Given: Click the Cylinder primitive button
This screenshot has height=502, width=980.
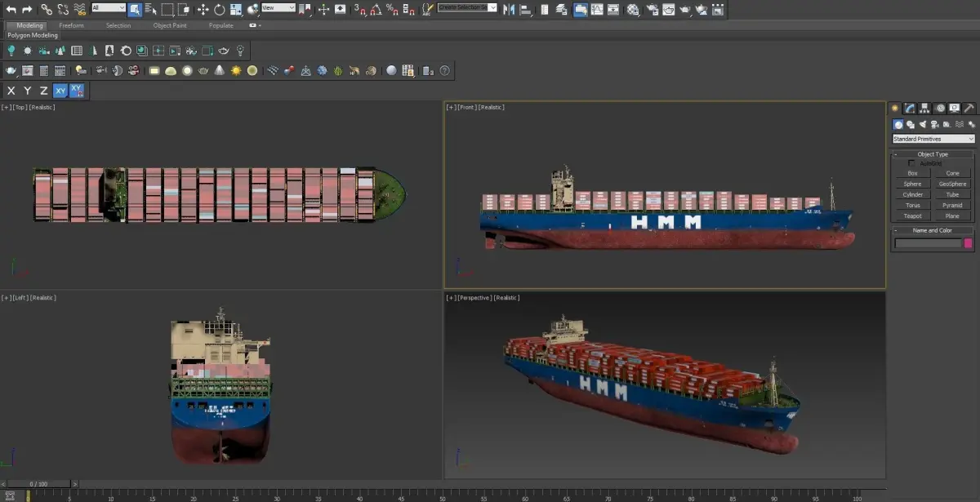Looking at the screenshot, I should tap(912, 194).
